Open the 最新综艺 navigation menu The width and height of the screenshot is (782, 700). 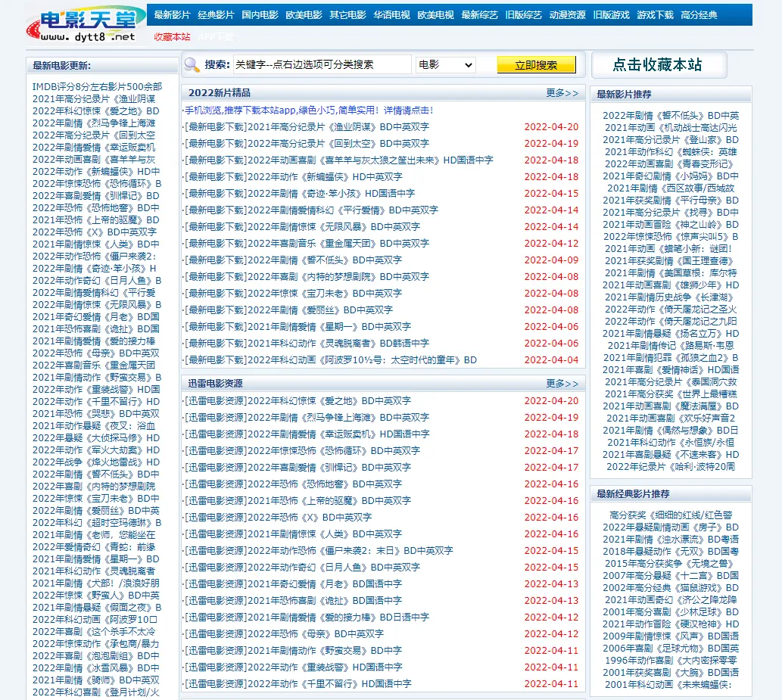tap(479, 15)
